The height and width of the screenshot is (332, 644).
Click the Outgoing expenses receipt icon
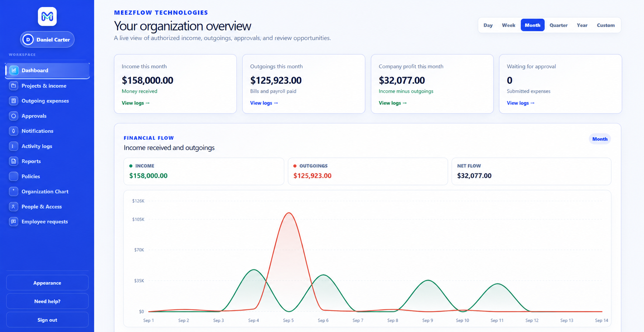pyautogui.click(x=14, y=101)
